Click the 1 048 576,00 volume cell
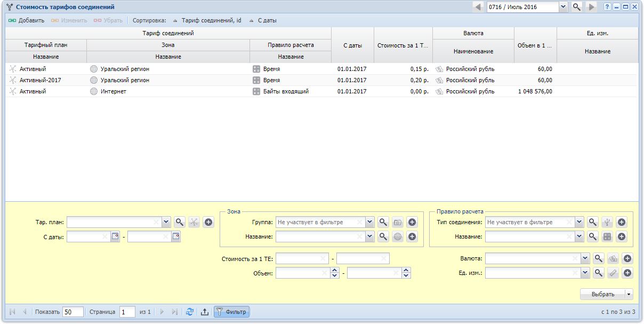This screenshot has height=324, width=644. tap(535, 91)
